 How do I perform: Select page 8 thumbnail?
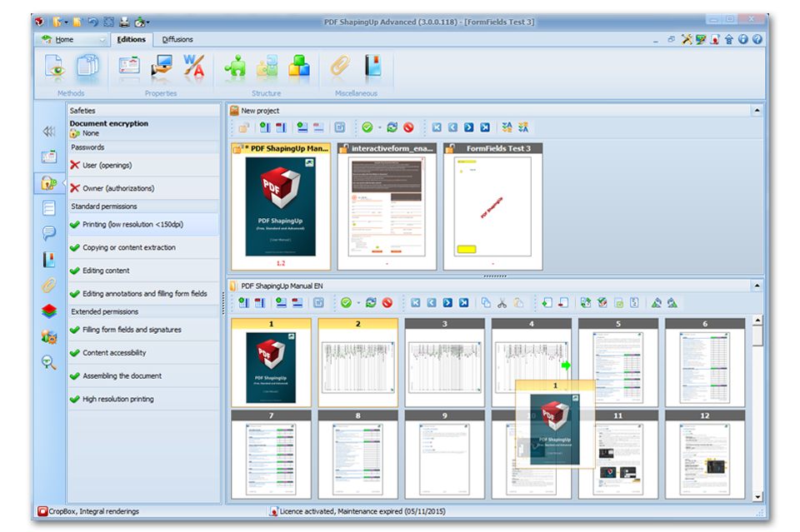coord(358,455)
